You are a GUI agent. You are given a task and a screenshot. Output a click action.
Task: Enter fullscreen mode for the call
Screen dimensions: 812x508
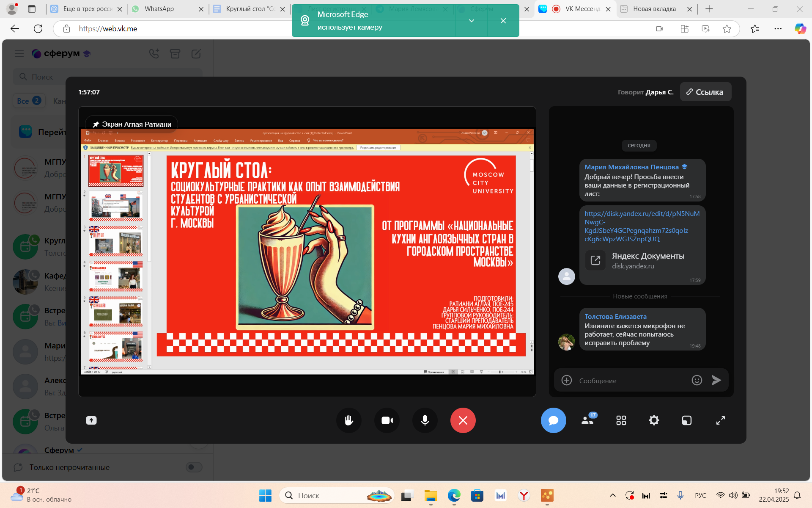(x=720, y=420)
